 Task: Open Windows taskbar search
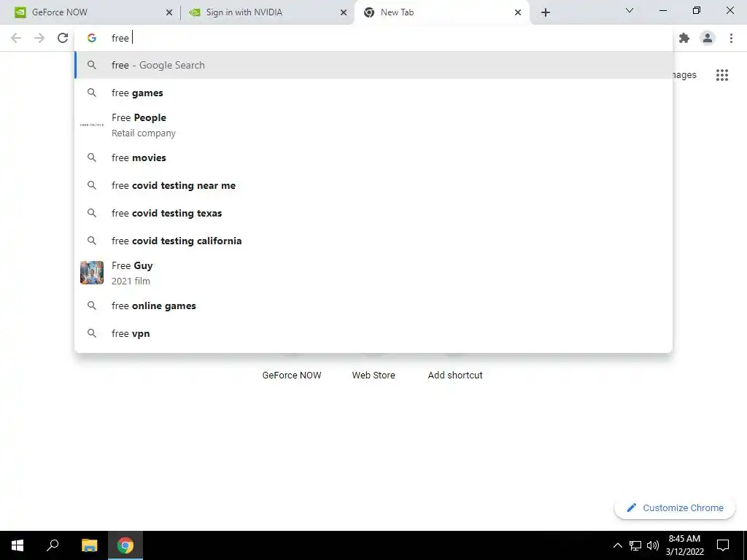pos(53,545)
